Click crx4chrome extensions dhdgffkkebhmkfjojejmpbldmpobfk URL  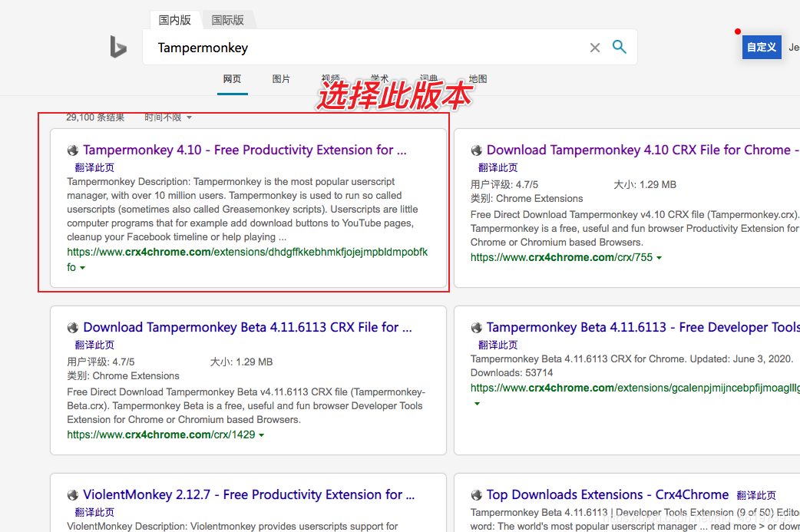247,252
